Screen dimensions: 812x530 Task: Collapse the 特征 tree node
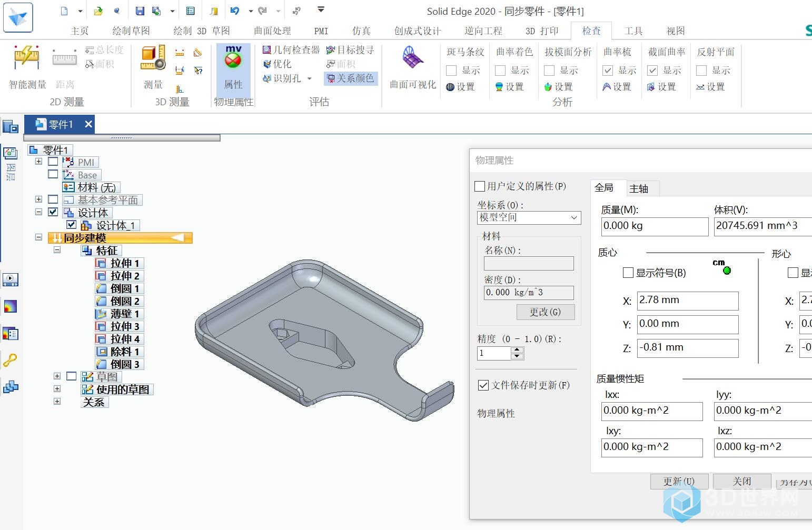pyautogui.click(x=57, y=250)
